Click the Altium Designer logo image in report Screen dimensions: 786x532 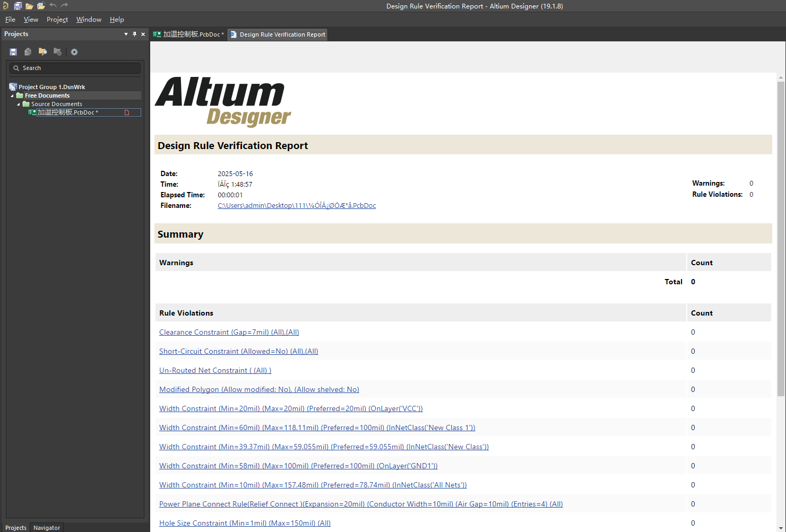223,102
